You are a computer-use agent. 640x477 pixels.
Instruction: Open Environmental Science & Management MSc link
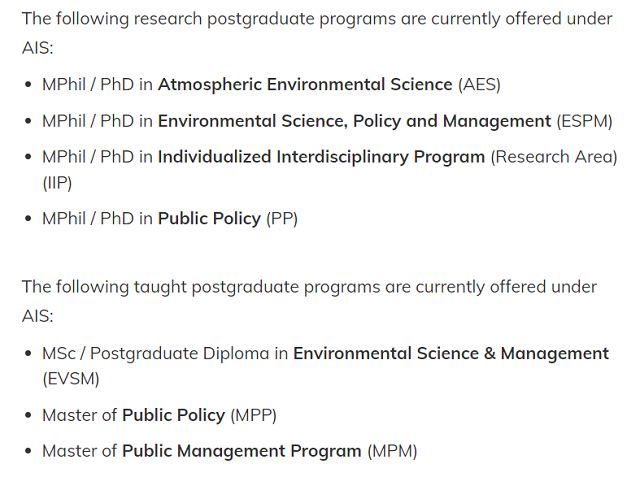coord(451,353)
